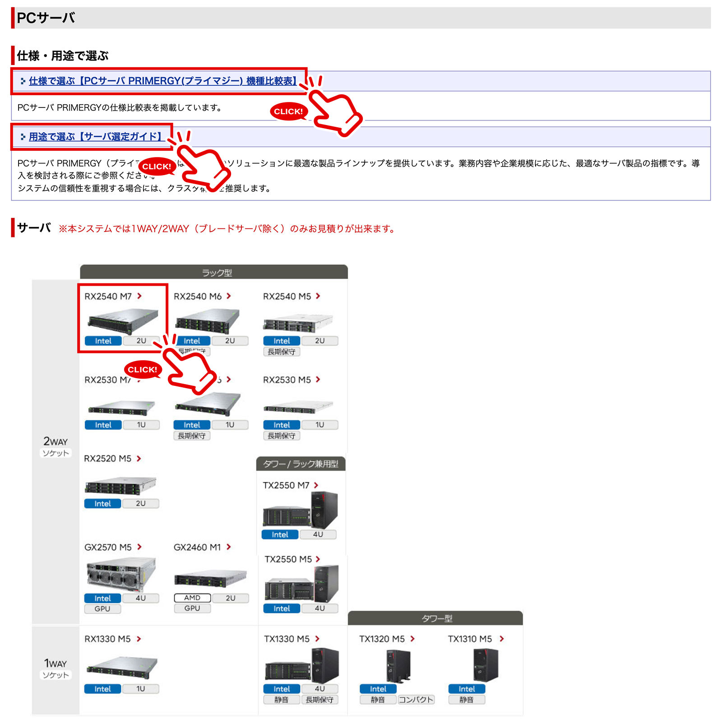Click the TX1320 M5 tower image
Viewport: 722px width, 728px height.
(x=398, y=666)
